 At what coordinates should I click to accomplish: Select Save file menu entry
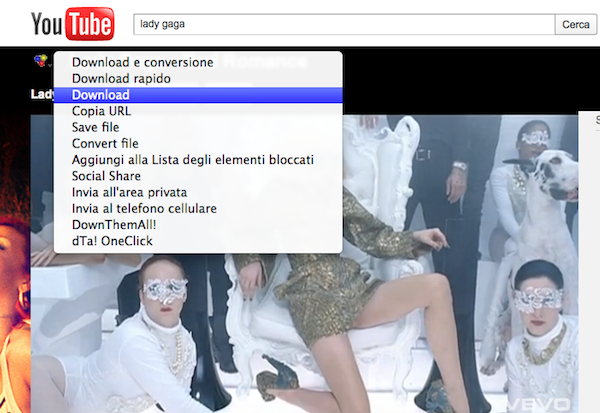click(198, 127)
